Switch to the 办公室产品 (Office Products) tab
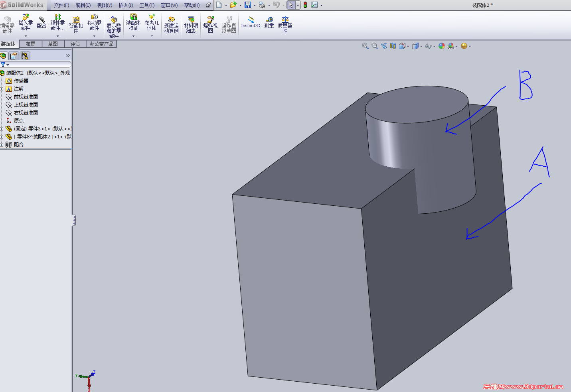Screen dimensions: 571x392 [102, 44]
